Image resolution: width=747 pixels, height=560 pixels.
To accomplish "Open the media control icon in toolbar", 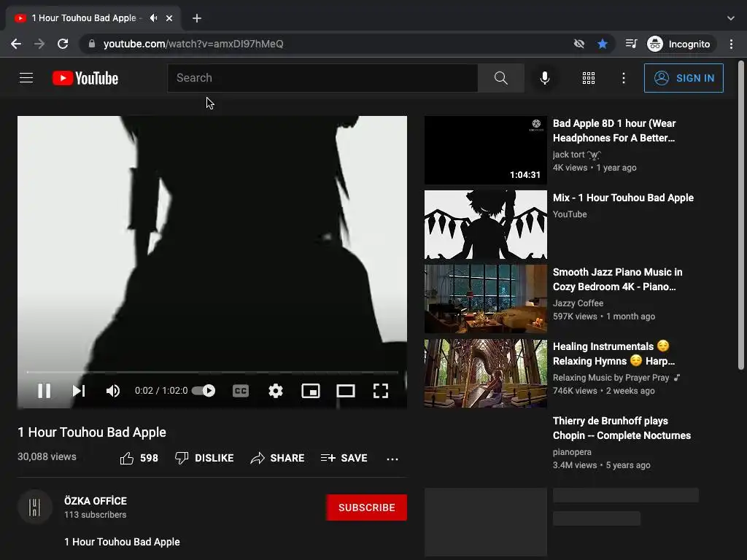I will coord(631,44).
